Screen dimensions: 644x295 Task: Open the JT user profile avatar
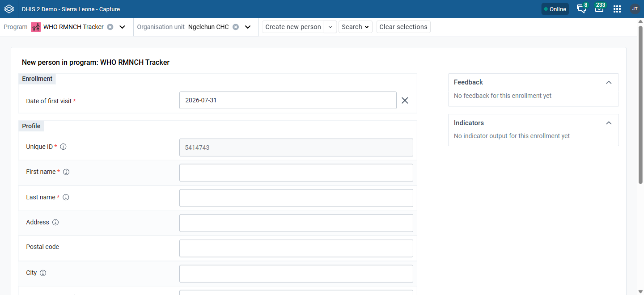pyautogui.click(x=635, y=9)
